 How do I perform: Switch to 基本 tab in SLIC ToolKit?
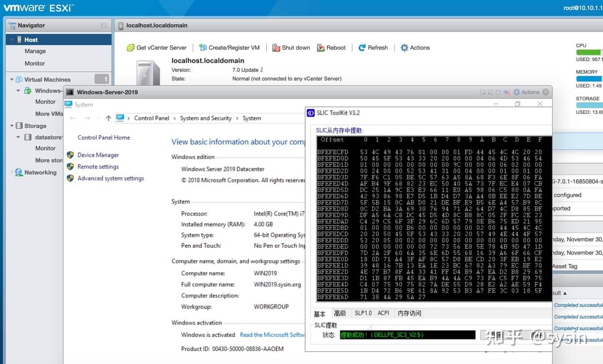[320, 314]
